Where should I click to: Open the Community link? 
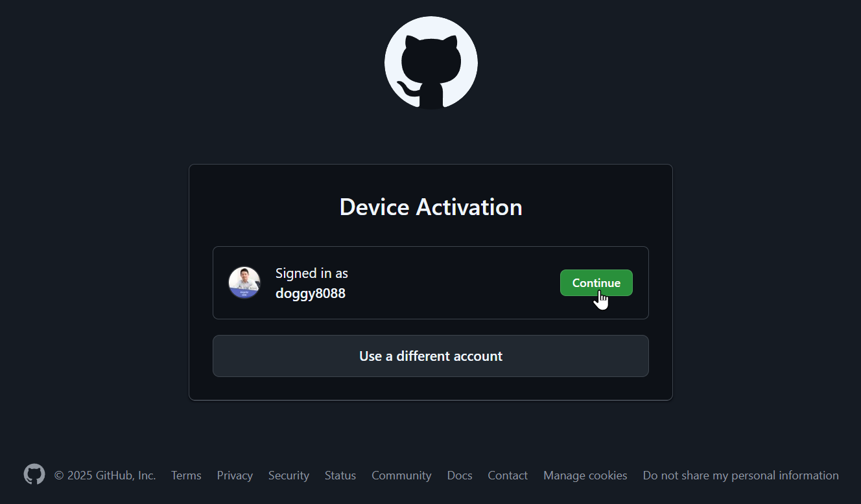click(401, 475)
